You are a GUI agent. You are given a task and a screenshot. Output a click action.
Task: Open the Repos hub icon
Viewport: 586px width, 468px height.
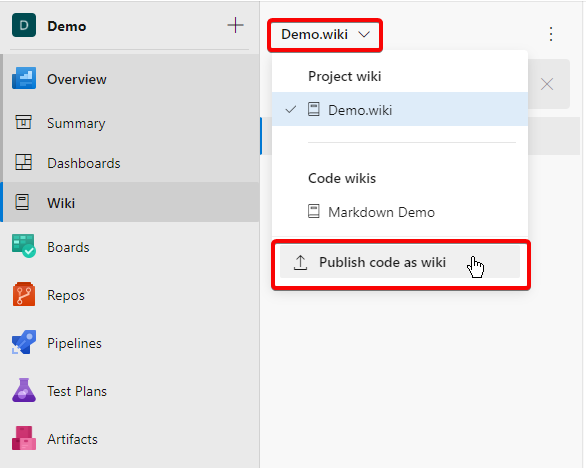pyautogui.click(x=24, y=294)
